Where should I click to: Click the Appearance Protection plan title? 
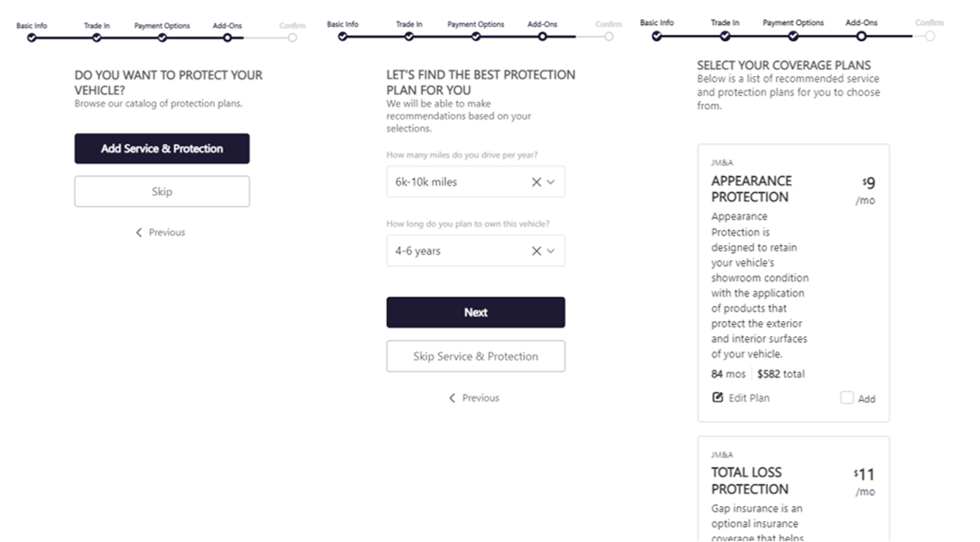coord(751,189)
